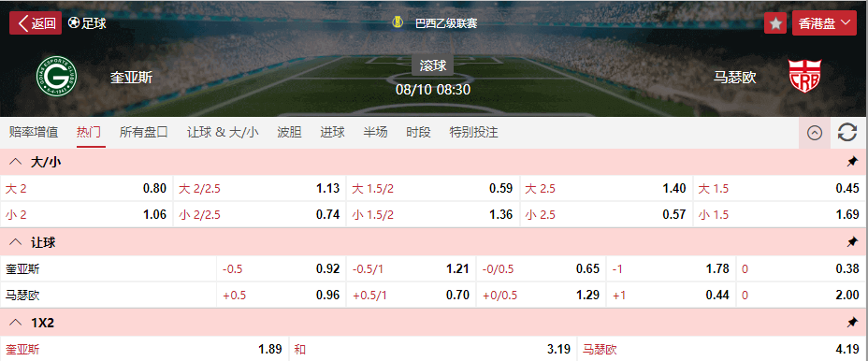Click 马瑟欧 label in the 让球 row
Screen dimensions: 868x361
click(x=22, y=296)
